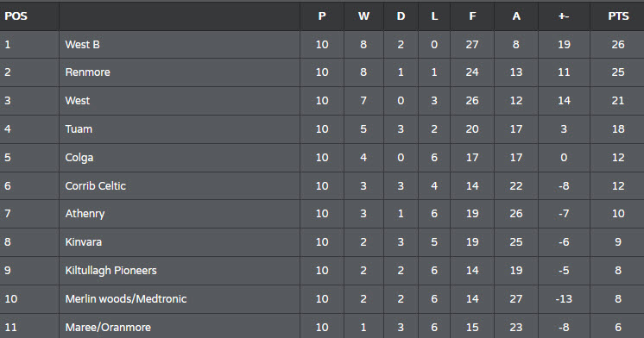Click the Maree/Oranmore team name
The width and height of the screenshot is (644, 338).
click(108, 328)
